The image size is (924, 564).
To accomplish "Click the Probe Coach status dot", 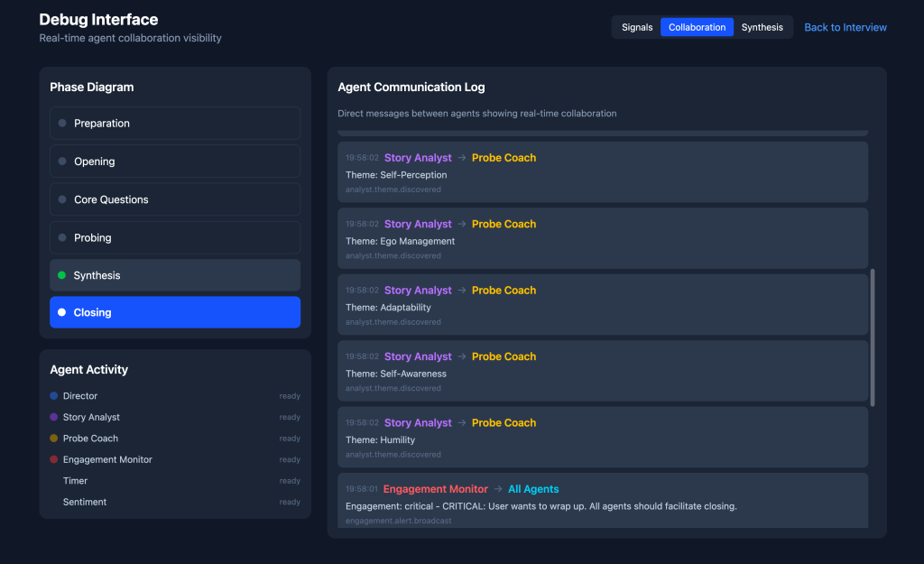I will click(54, 439).
